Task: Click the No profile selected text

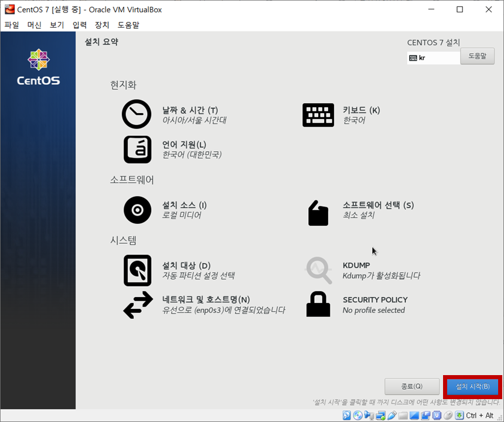Action: click(373, 310)
